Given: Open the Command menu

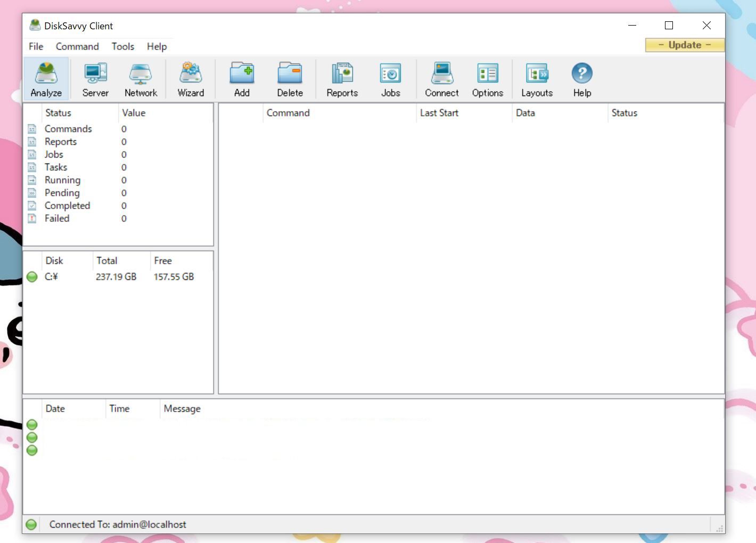Looking at the screenshot, I should [x=77, y=46].
